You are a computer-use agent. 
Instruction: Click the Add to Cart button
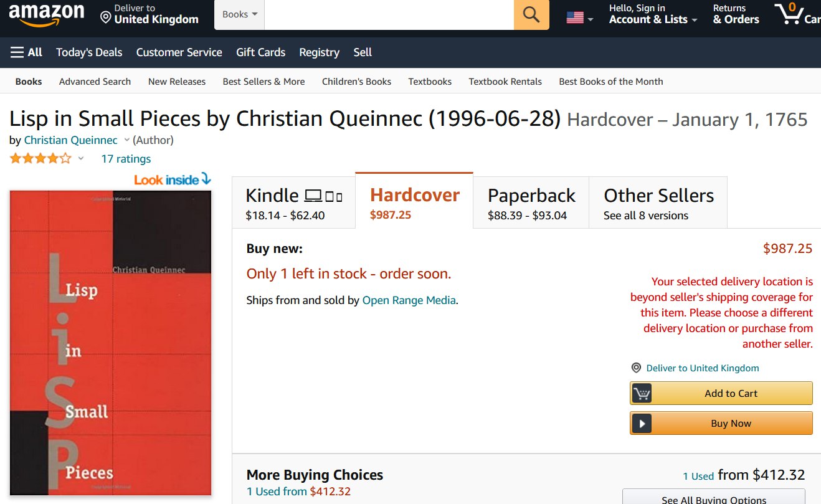[721, 393]
